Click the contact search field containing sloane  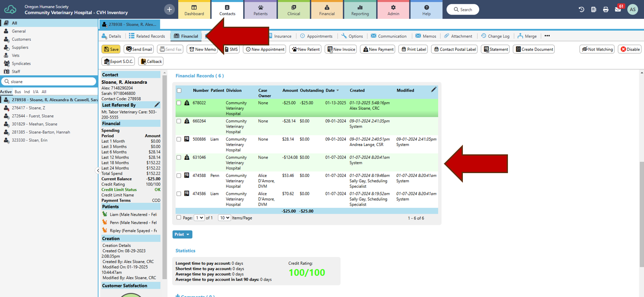point(48,81)
